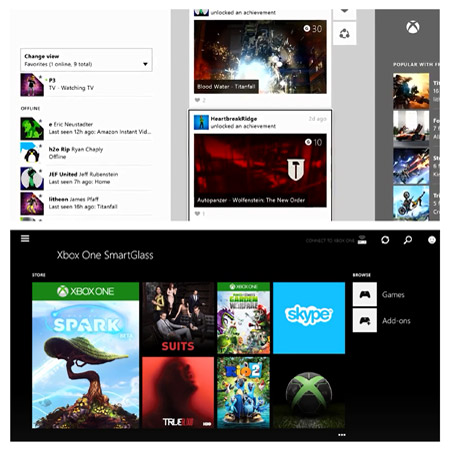Open the racing car thumbnail in Popular sidebar
The image size is (450, 450).
point(411,129)
